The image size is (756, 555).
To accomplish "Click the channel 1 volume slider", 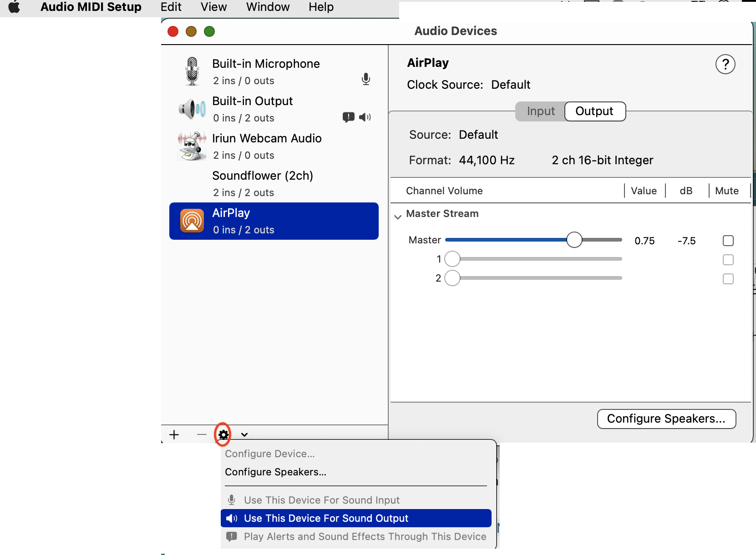I will click(x=533, y=259).
